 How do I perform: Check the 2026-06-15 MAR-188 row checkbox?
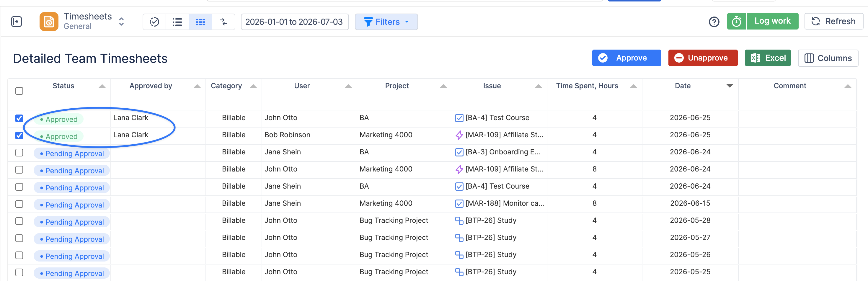pos(19,204)
